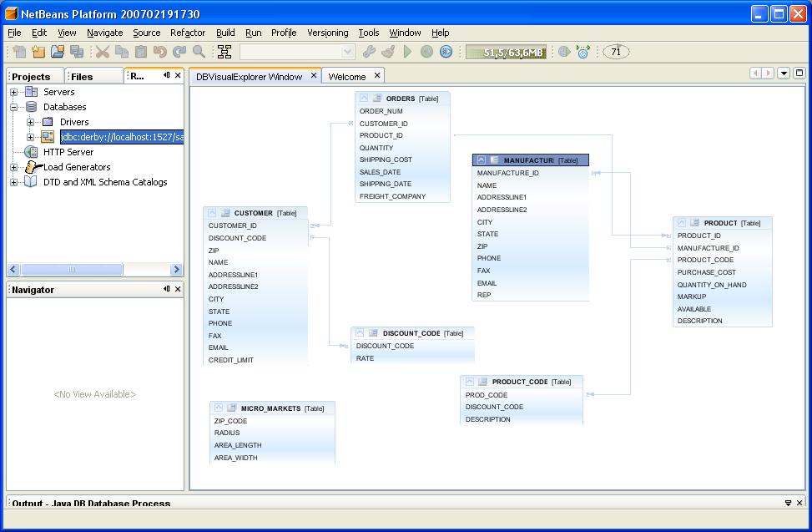Image resolution: width=812 pixels, height=532 pixels.
Task: Close the DBVisualExplorer Window tab
Action: tap(313, 76)
